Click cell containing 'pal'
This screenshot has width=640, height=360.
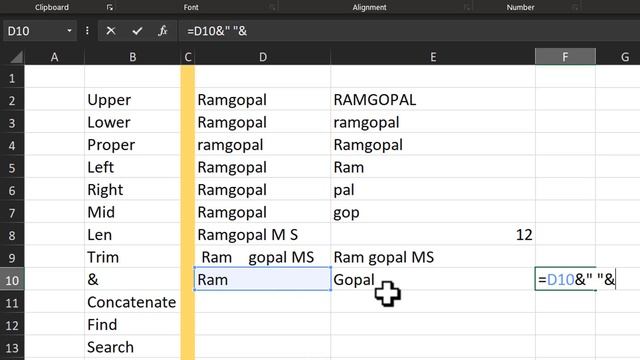[x=433, y=190]
